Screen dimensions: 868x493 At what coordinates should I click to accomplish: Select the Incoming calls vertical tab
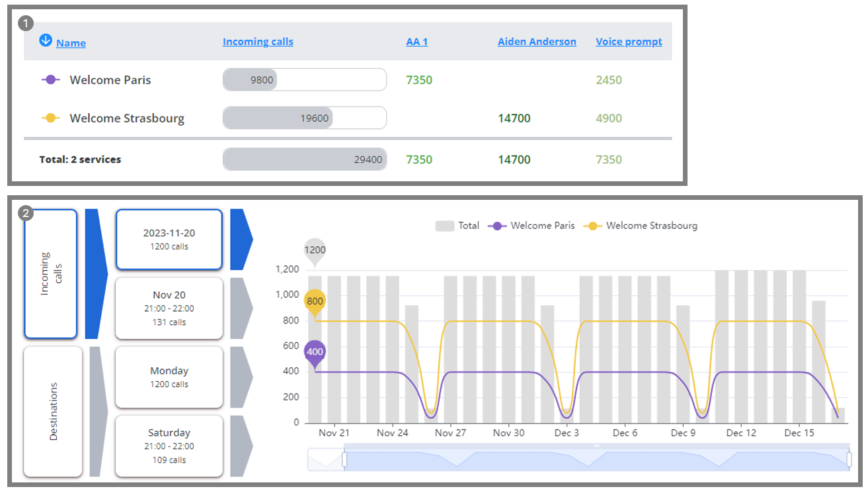coord(51,273)
